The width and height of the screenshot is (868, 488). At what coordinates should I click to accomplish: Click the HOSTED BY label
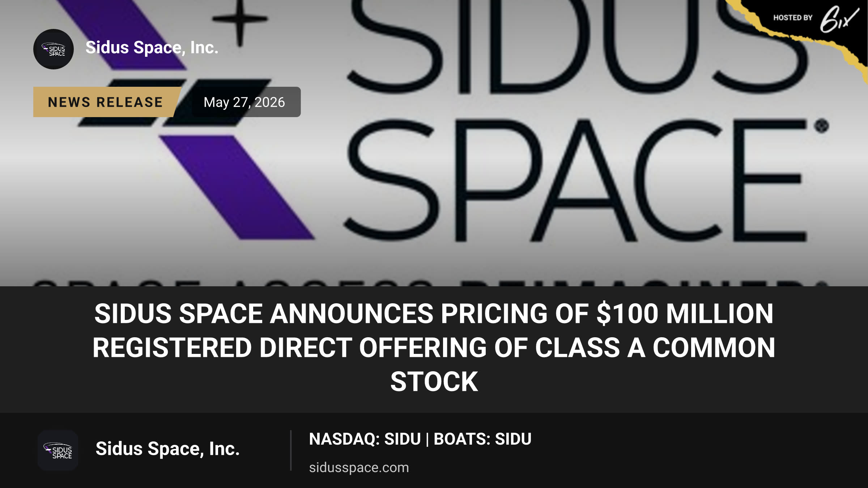point(793,18)
